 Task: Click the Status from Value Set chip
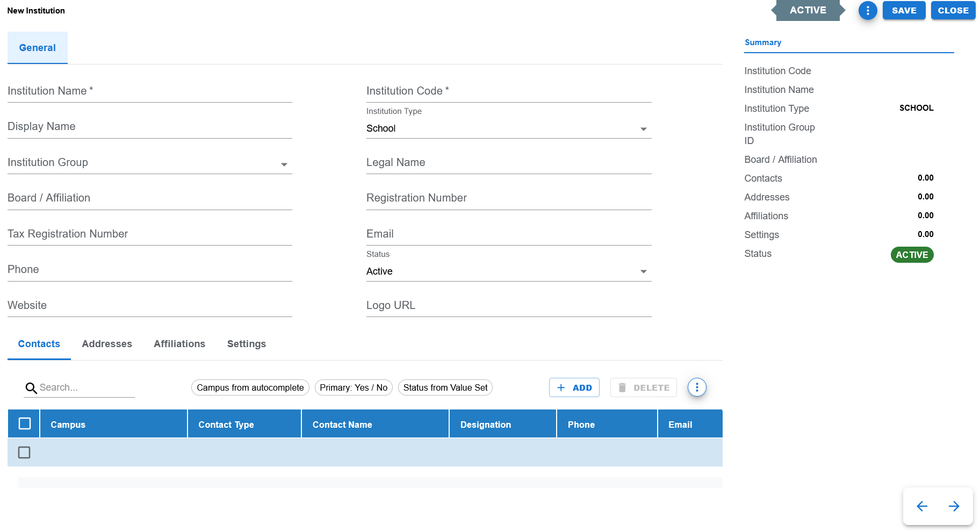pos(445,387)
